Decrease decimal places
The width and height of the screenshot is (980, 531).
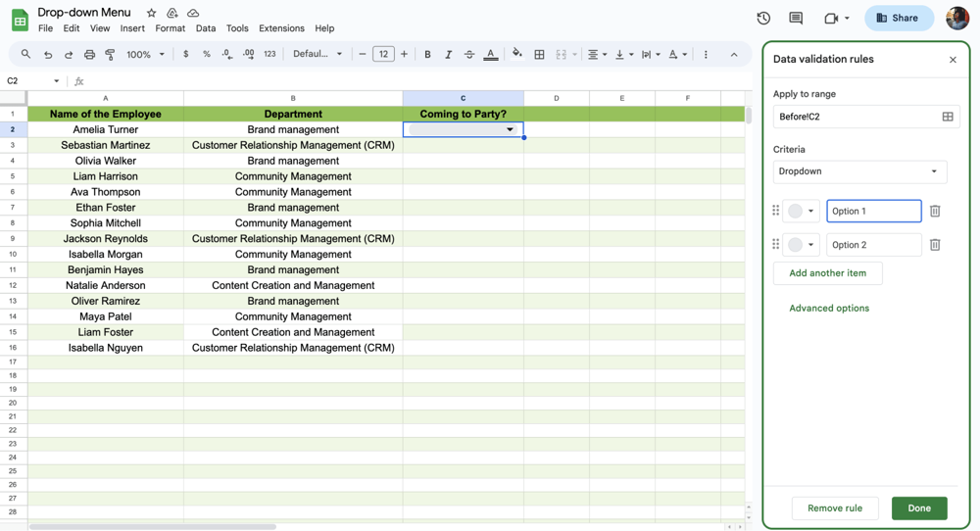pos(227,54)
